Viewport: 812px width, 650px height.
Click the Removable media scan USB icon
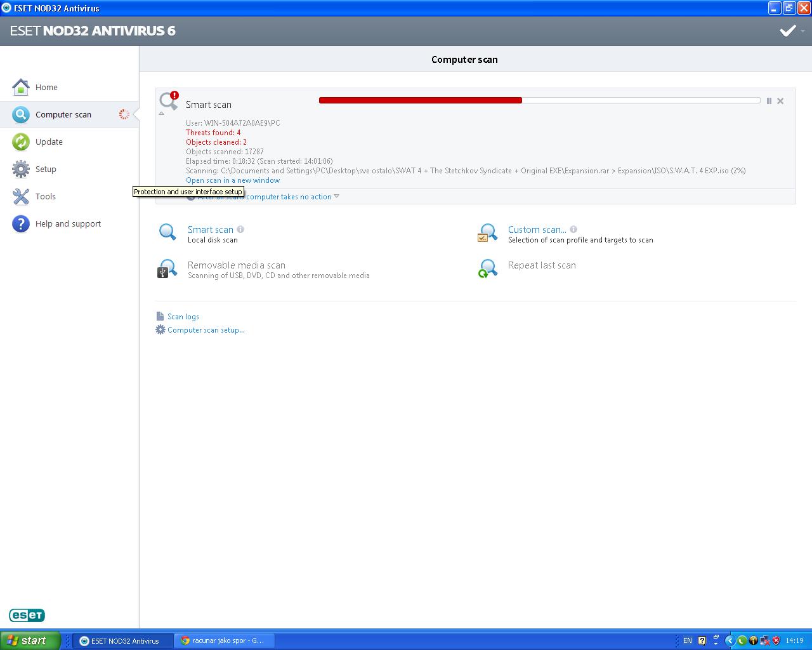(167, 269)
